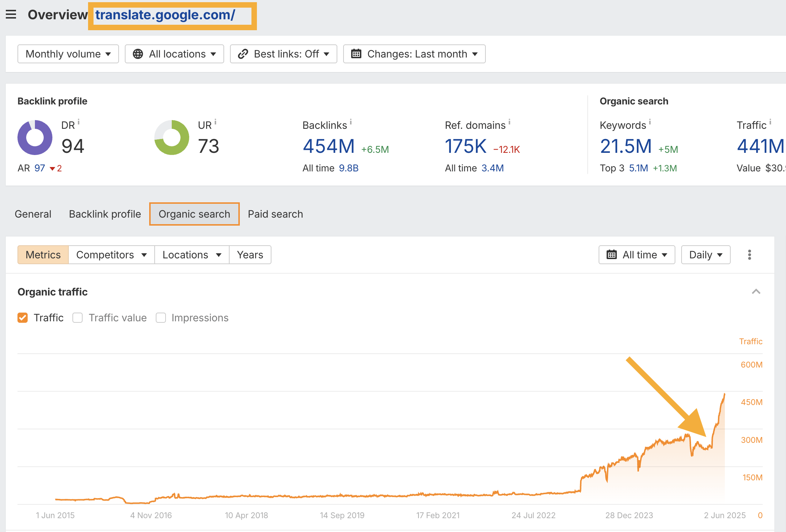Click the calendar icon in Changes filter
The width and height of the screenshot is (786, 532).
pos(356,53)
